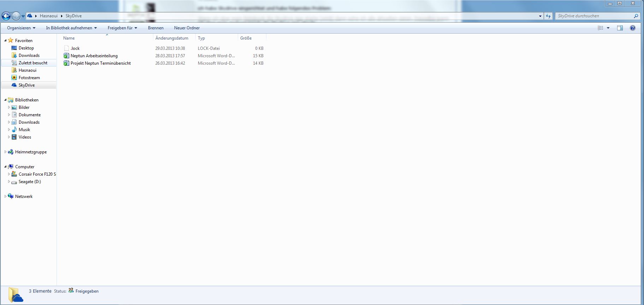Select Hasnaoui in the address breadcrumb
Viewport: 644px width, 305px height.
(x=49, y=16)
